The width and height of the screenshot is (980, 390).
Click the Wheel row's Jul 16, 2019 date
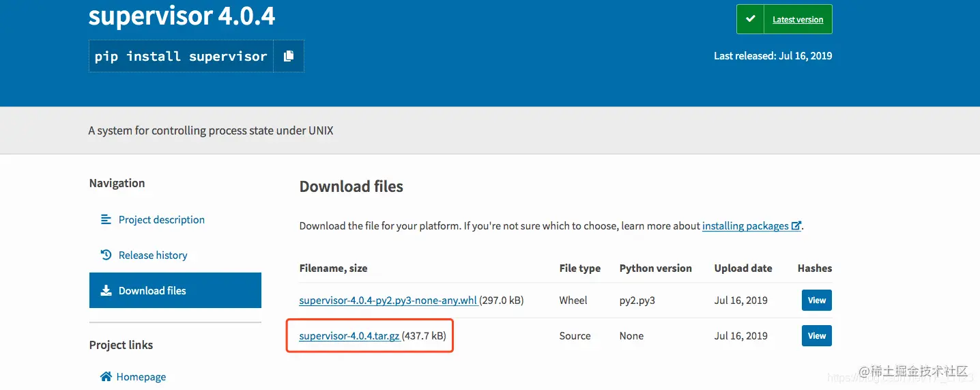pyautogui.click(x=741, y=300)
